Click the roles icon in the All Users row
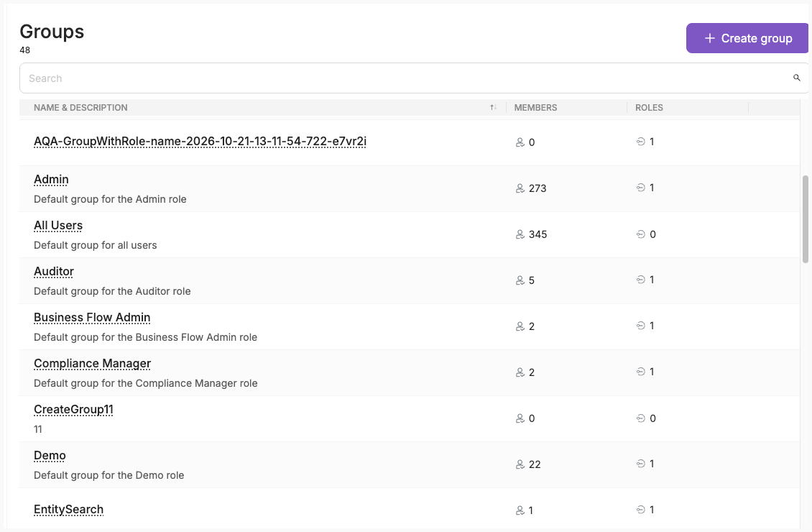 tap(640, 234)
